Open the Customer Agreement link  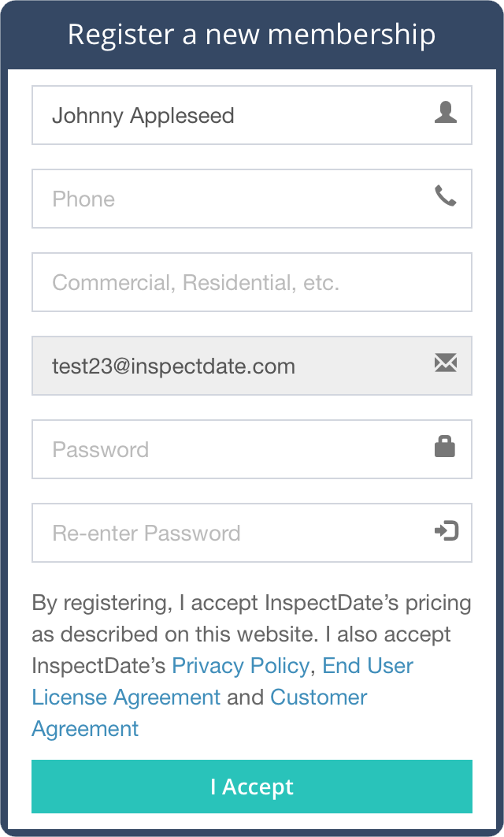pos(318,697)
